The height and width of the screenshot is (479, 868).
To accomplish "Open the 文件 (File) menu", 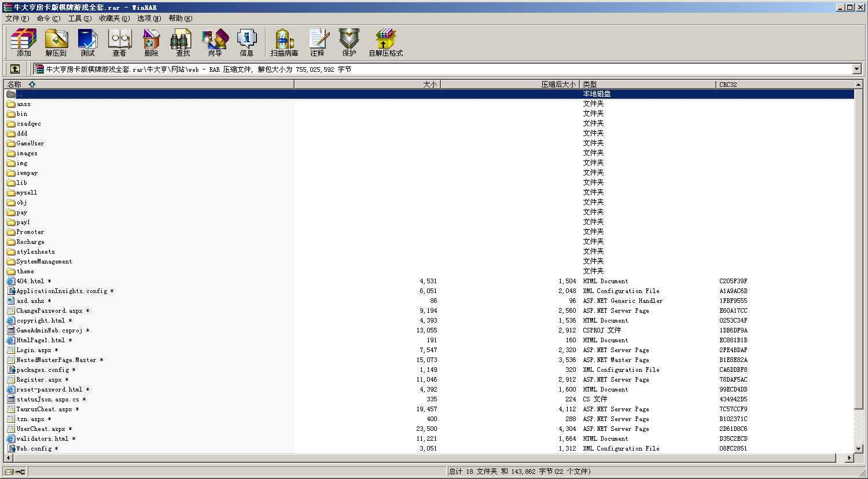I will point(17,19).
